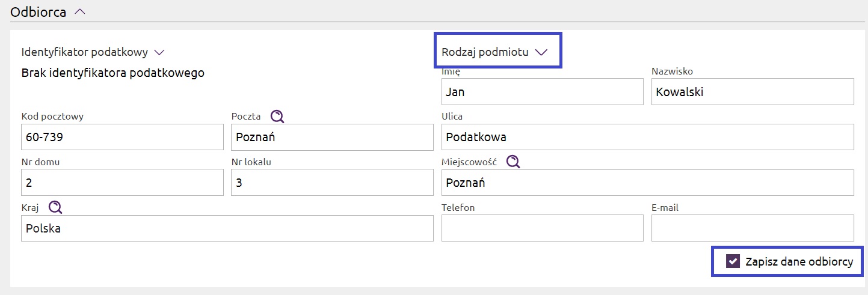Click the Imię field containing Jan
Screen dimensions: 868x295
(x=542, y=92)
